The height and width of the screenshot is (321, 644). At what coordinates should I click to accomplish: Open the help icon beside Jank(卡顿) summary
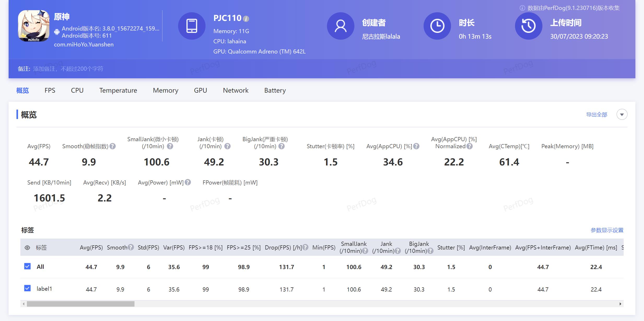227,146
